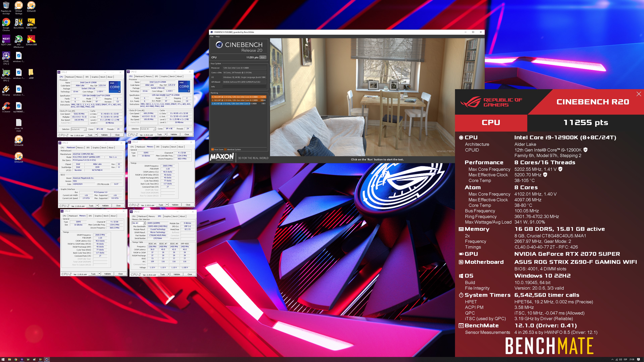The image size is (644, 362).
Task: Open the 3DMark Vantage desktop shortcut
Action: pos(19,8)
